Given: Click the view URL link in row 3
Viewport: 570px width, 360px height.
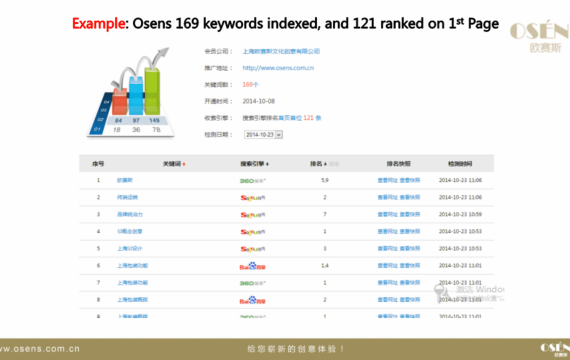Looking at the screenshot, I should [388, 215].
